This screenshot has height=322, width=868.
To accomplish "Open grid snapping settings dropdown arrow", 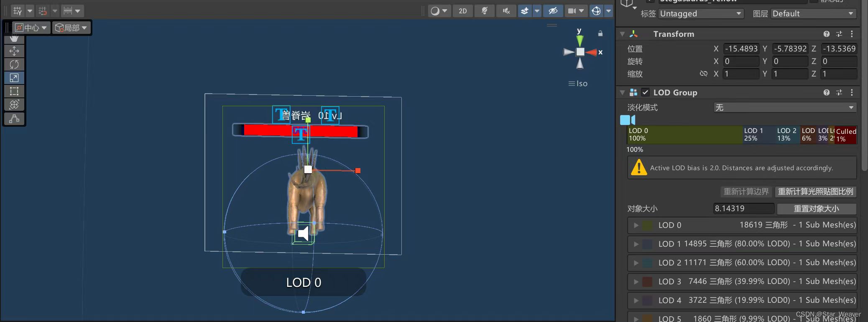I will point(54,11).
